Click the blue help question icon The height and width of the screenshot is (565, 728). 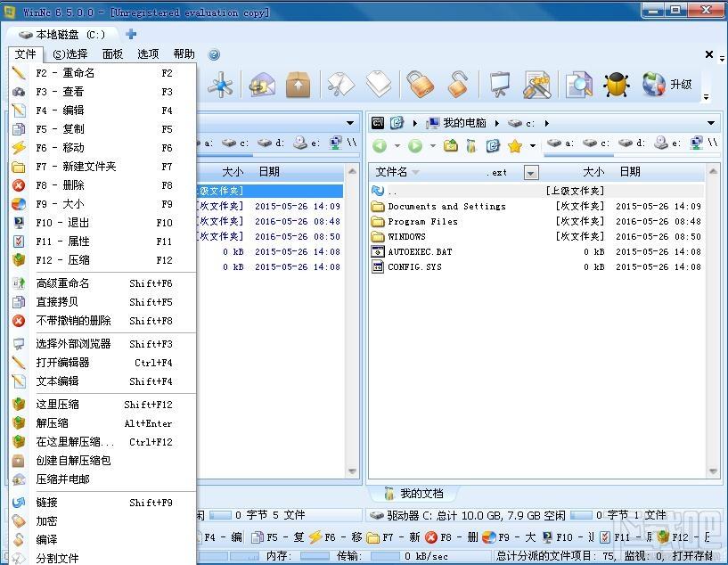(x=214, y=54)
